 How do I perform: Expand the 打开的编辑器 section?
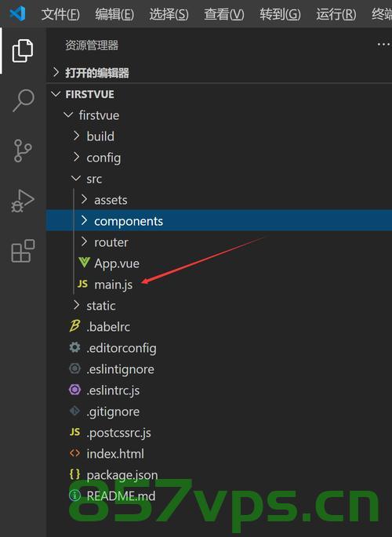[x=219, y=73]
